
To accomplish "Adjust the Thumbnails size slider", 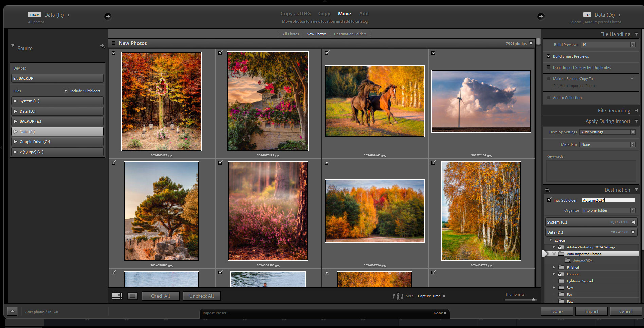I will (x=533, y=300).
